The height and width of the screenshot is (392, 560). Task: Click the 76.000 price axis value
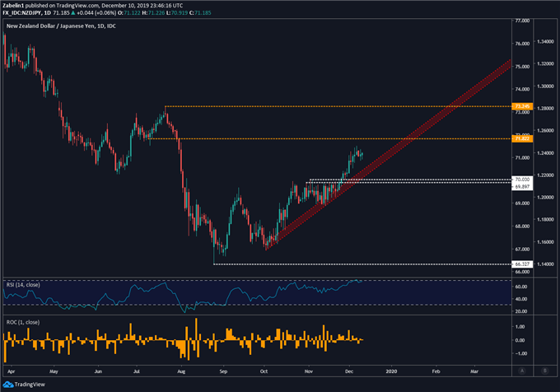point(522,44)
